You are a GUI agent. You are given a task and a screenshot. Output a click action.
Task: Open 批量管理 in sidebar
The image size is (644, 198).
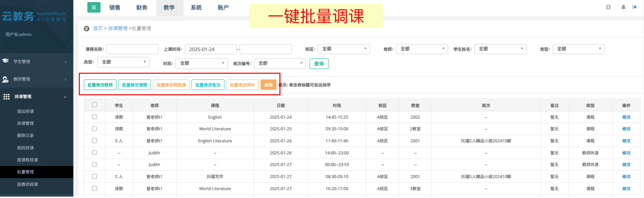[25, 172]
